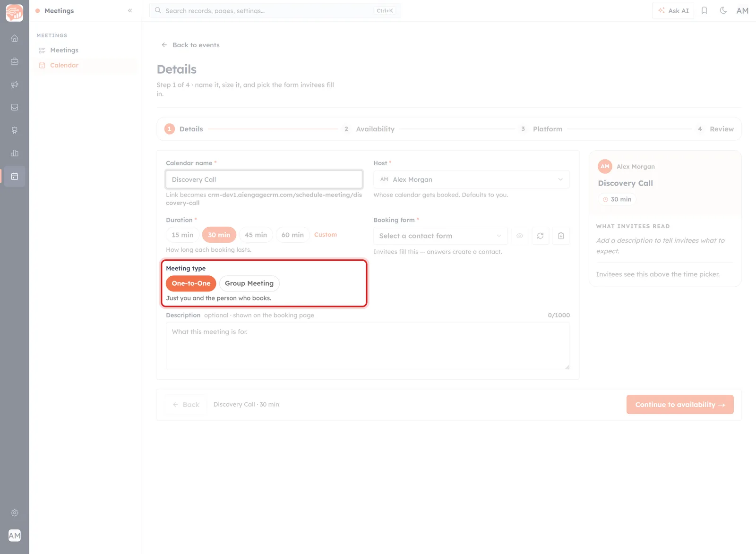Click the app logo at top left

tap(15, 12)
